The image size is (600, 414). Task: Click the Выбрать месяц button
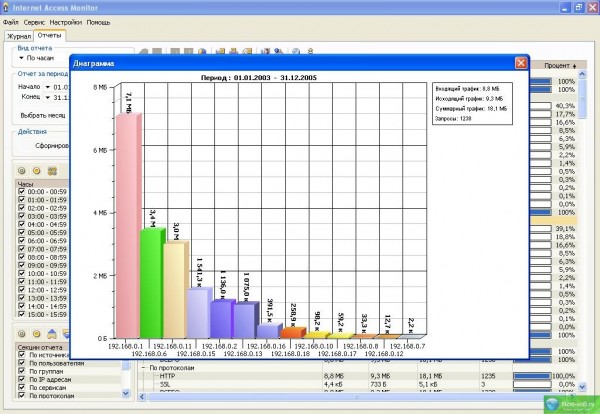tap(43, 115)
